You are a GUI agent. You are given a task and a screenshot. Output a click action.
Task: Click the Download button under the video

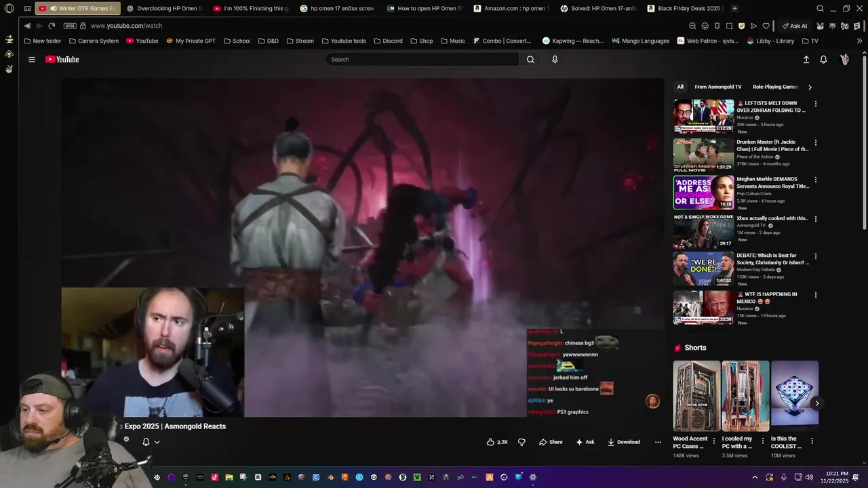(624, 442)
